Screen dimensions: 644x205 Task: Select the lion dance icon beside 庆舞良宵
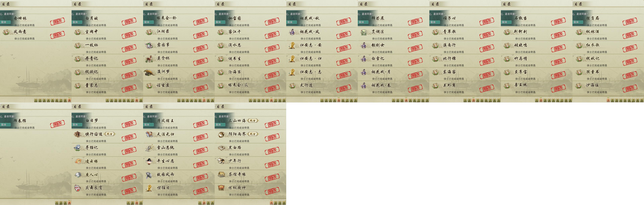[x=78, y=188]
